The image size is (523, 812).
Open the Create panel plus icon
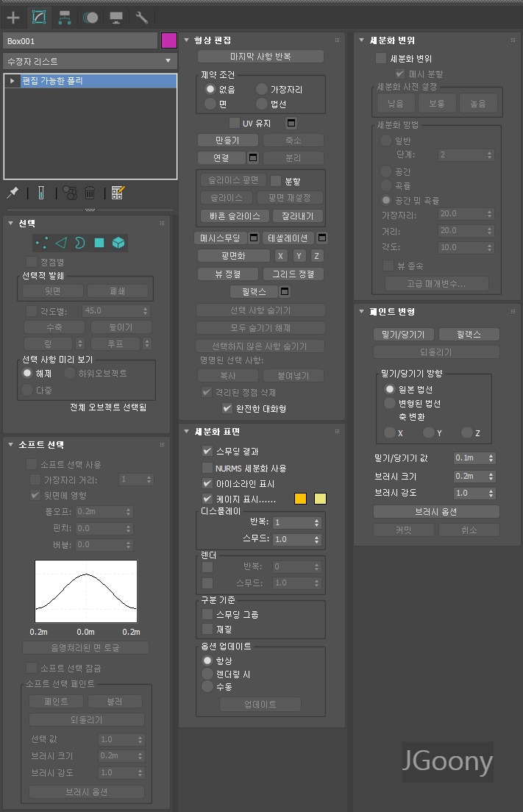pyautogui.click(x=13, y=18)
